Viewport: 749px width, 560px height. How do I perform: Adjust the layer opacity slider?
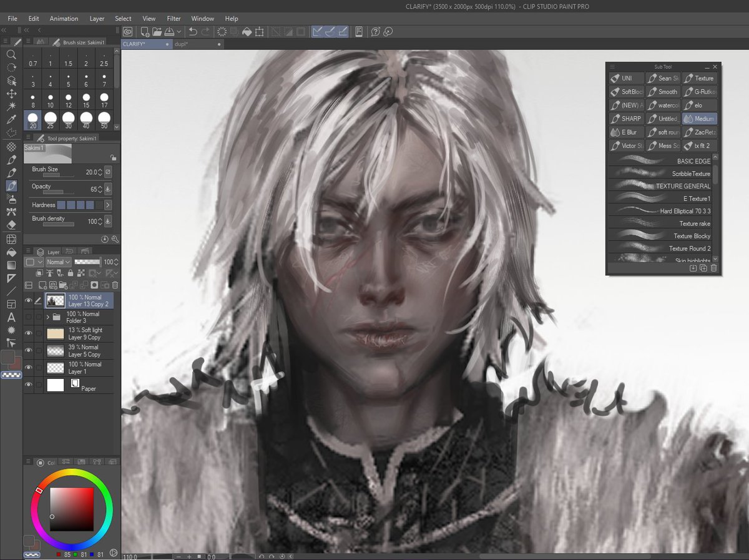coord(87,262)
